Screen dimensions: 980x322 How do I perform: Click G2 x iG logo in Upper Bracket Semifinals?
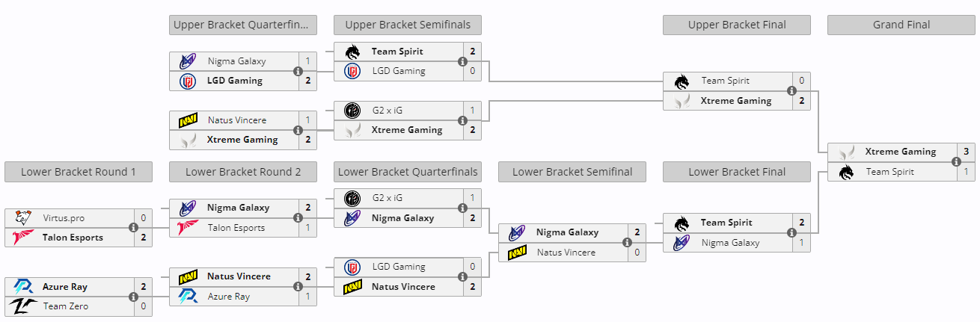click(x=352, y=111)
